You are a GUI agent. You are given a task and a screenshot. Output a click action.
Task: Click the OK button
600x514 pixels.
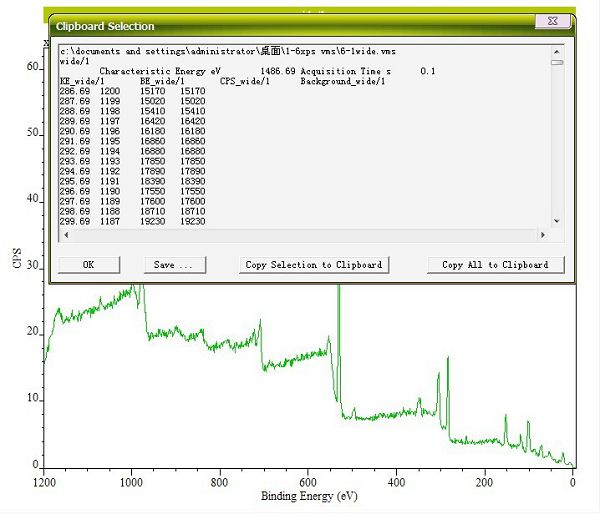coord(88,265)
